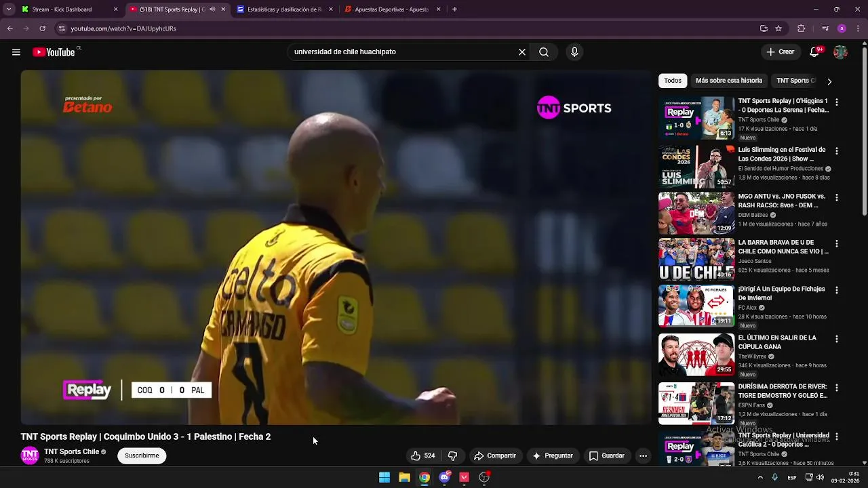The width and height of the screenshot is (868, 488).
Task: Start voice search with microphone icon
Action: 574,52
